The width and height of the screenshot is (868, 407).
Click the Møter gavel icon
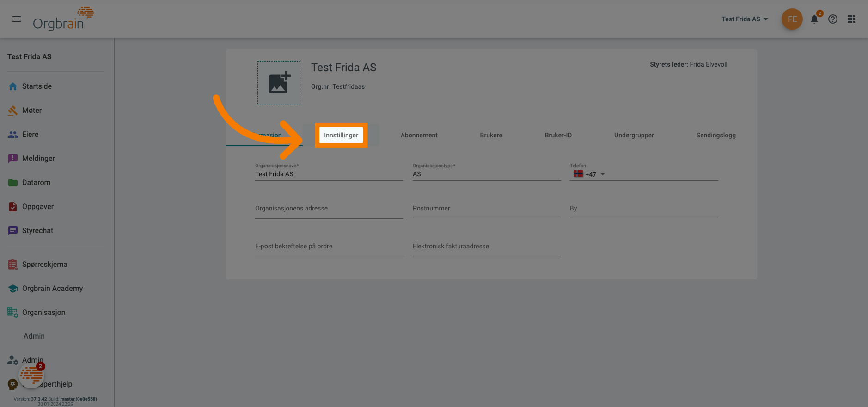coord(13,111)
